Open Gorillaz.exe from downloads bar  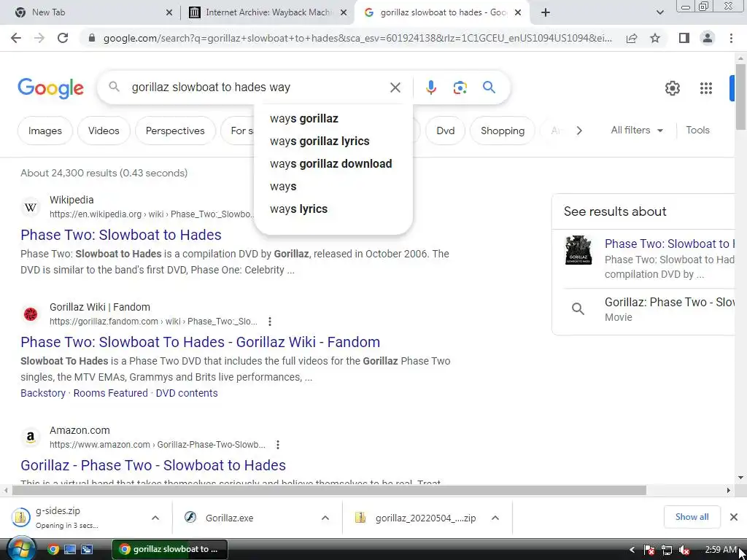click(229, 518)
